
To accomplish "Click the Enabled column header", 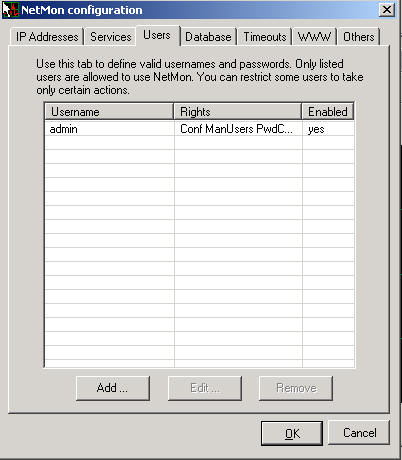I will (328, 112).
